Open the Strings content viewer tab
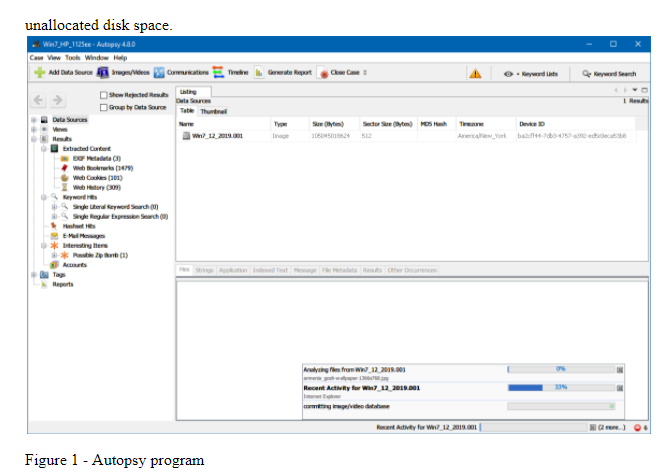669x474 pixels. (x=204, y=270)
